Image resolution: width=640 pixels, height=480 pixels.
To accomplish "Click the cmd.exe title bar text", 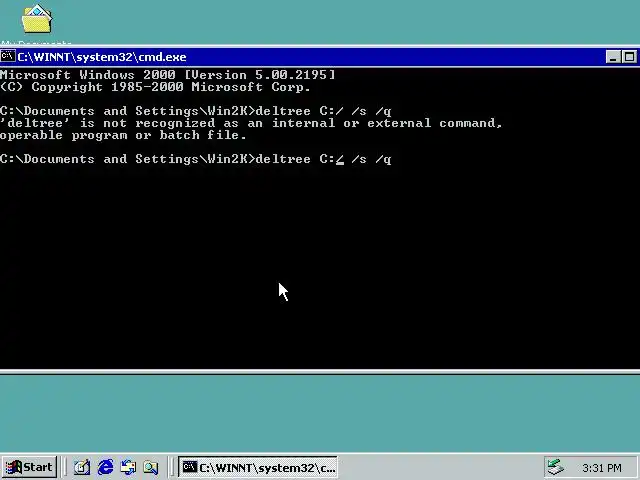I will [x=102, y=57].
